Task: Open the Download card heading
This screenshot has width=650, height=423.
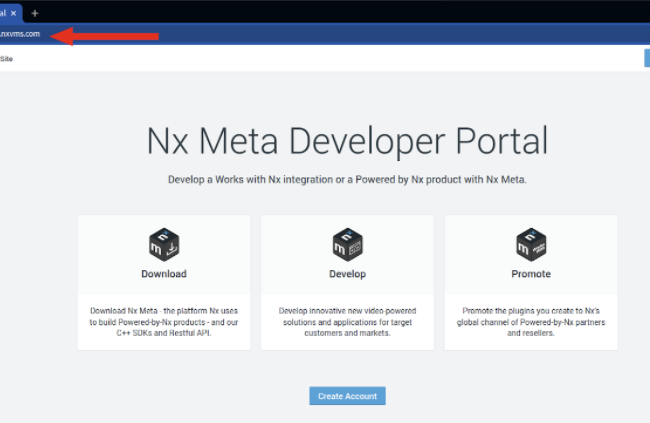Action: point(164,274)
